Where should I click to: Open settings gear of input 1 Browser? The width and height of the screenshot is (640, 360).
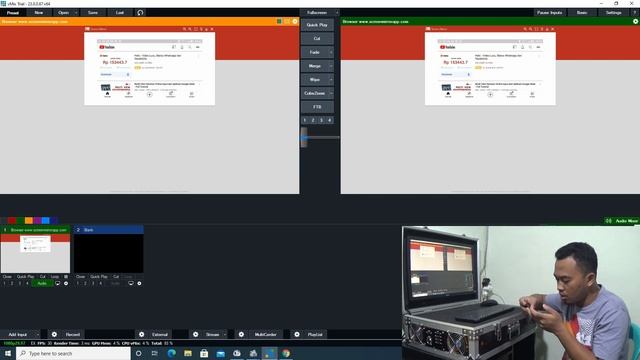pos(66,283)
